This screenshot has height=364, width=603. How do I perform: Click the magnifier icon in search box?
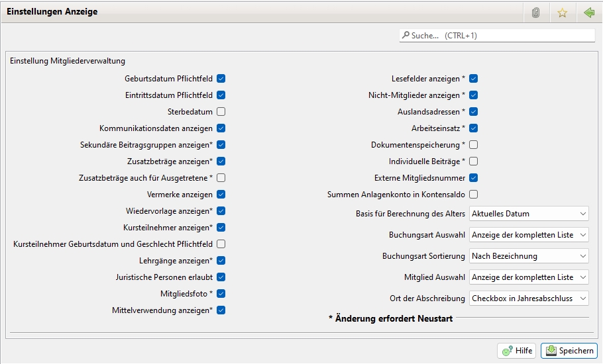(405, 36)
